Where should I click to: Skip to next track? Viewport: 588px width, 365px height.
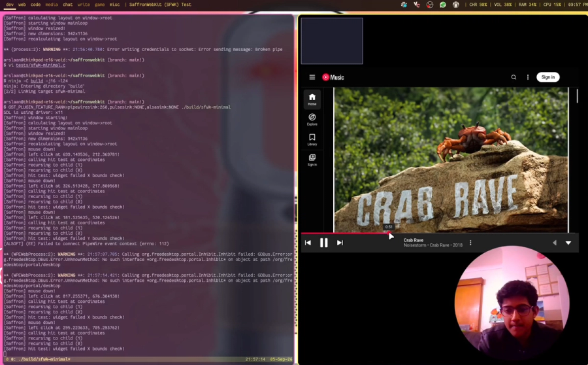click(340, 243)
